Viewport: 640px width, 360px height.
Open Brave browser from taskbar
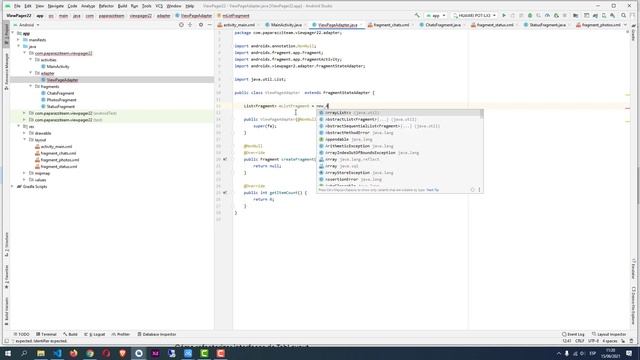point(122,353)
